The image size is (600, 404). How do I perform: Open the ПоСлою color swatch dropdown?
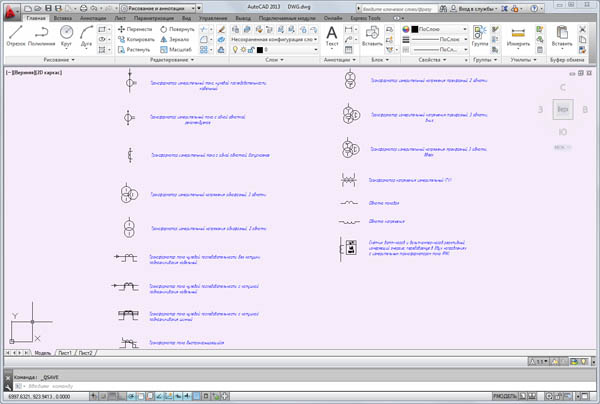point(432,29)
